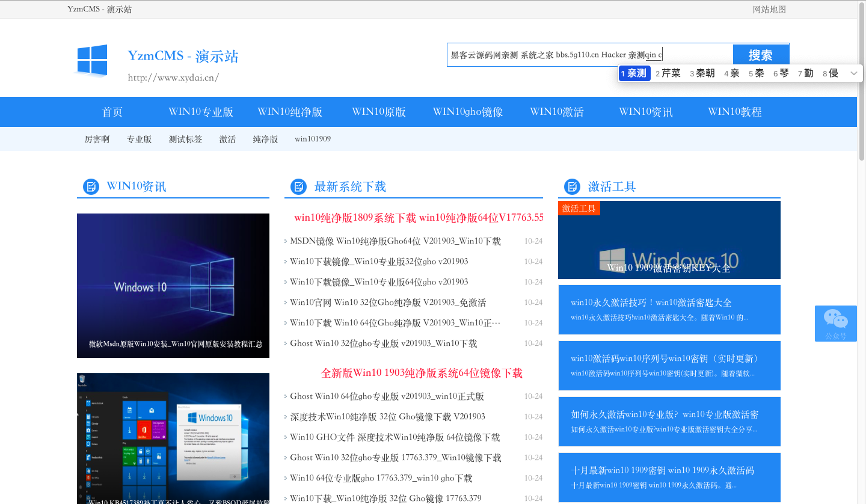Open the win10永久激活技巧 article card
Viewport: 866px width, 504px height.
coord(669,309)
